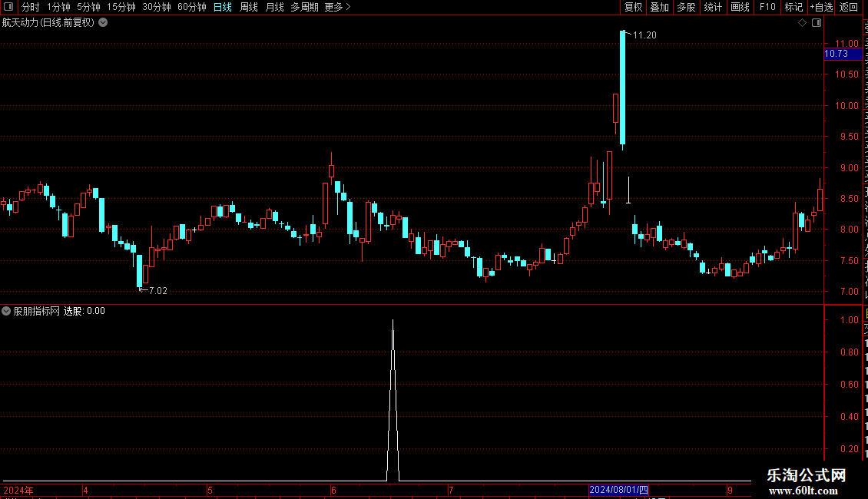This screenshot has height=499, width=868.
Task: Switch to 分时 intraday view
Action: tap(31, 7)
